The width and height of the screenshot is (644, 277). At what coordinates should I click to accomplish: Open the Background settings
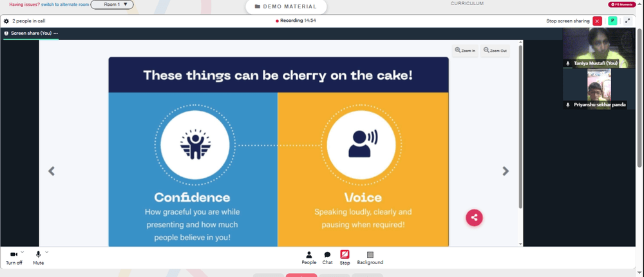[x=370, y=258]
